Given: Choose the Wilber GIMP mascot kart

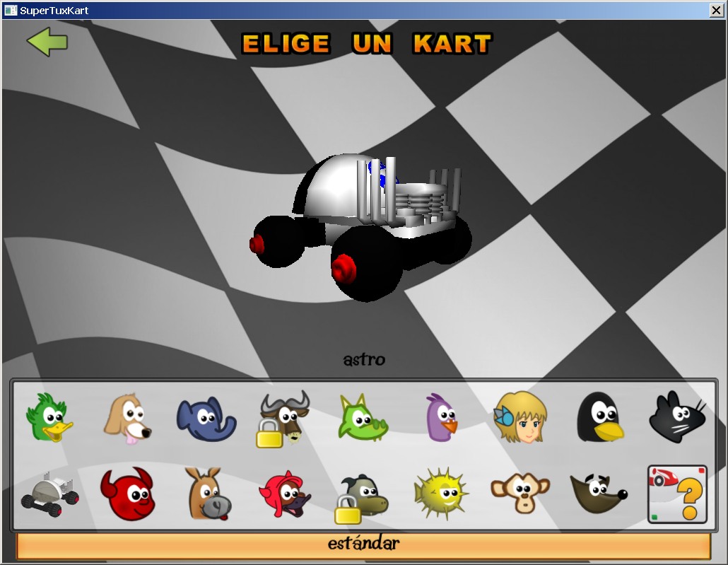Looking at the screenshot, I should (x=599, y=494).
